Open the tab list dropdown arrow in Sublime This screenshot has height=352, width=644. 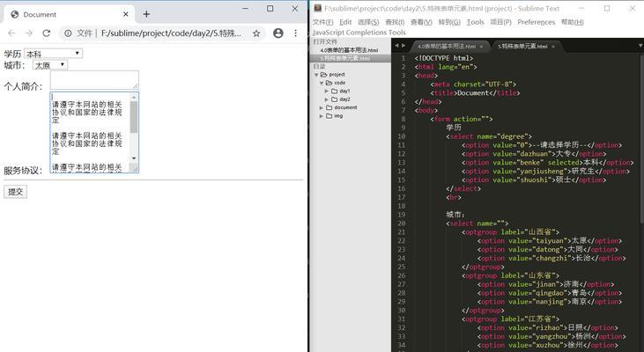(x=640, y=46)
